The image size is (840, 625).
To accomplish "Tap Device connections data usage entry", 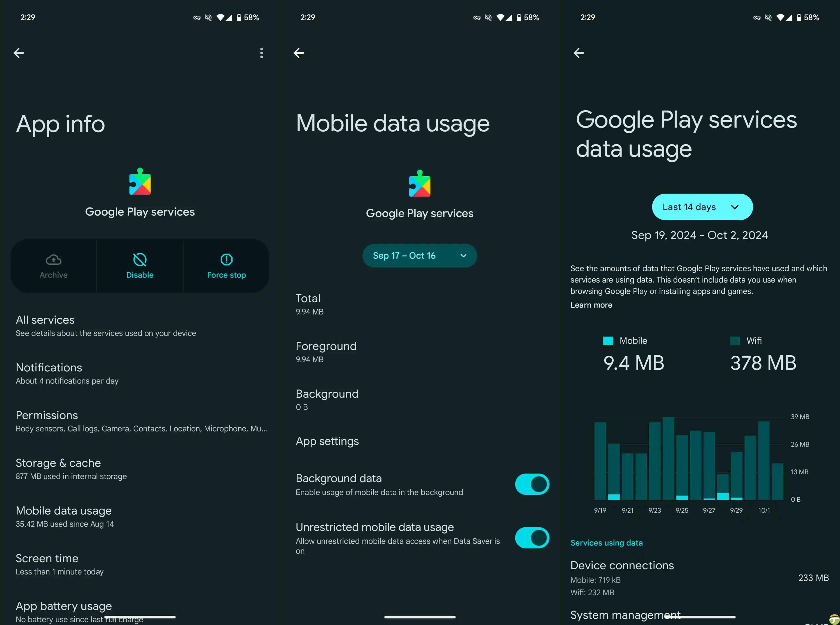I will tap(699, 578).
